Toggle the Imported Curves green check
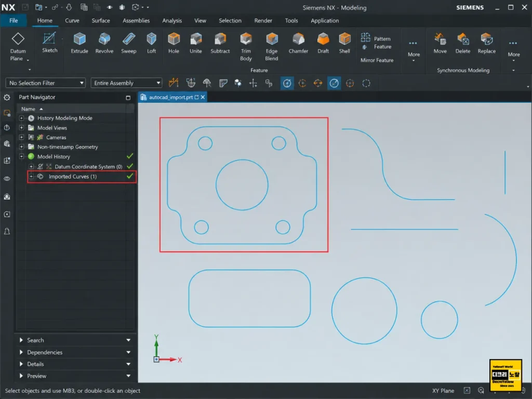 coord(129,177)
